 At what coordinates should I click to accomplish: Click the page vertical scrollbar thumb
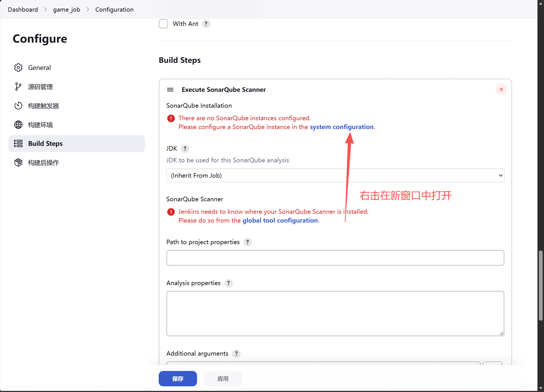(x=541, y=286)
